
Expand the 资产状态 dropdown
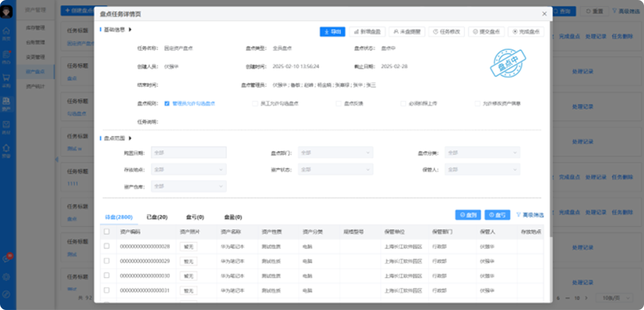(x=335, y=169)
